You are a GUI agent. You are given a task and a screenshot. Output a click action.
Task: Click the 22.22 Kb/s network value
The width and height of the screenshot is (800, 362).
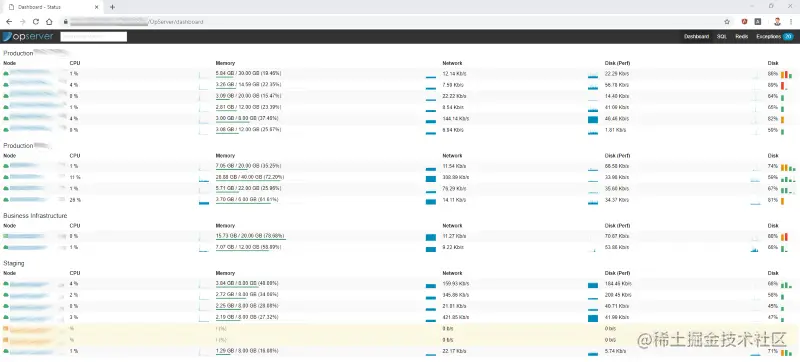(x=454, y=96)
